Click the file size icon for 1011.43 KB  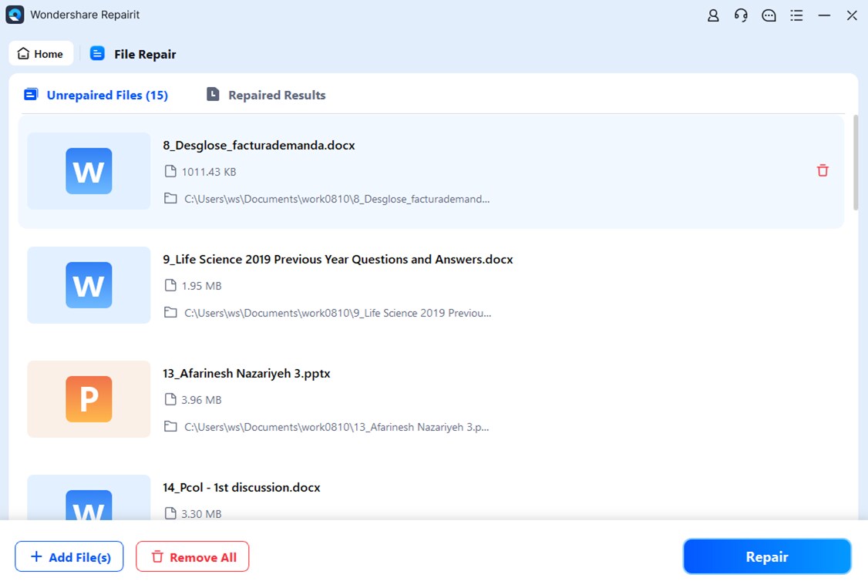click(x=170, y=171)
